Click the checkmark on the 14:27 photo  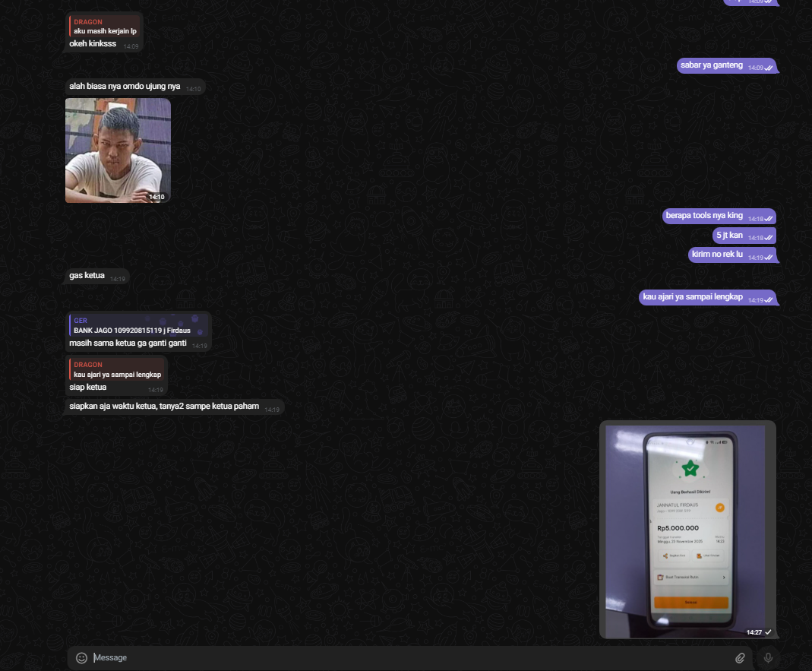pyautogui.click(x=769, y=632)
